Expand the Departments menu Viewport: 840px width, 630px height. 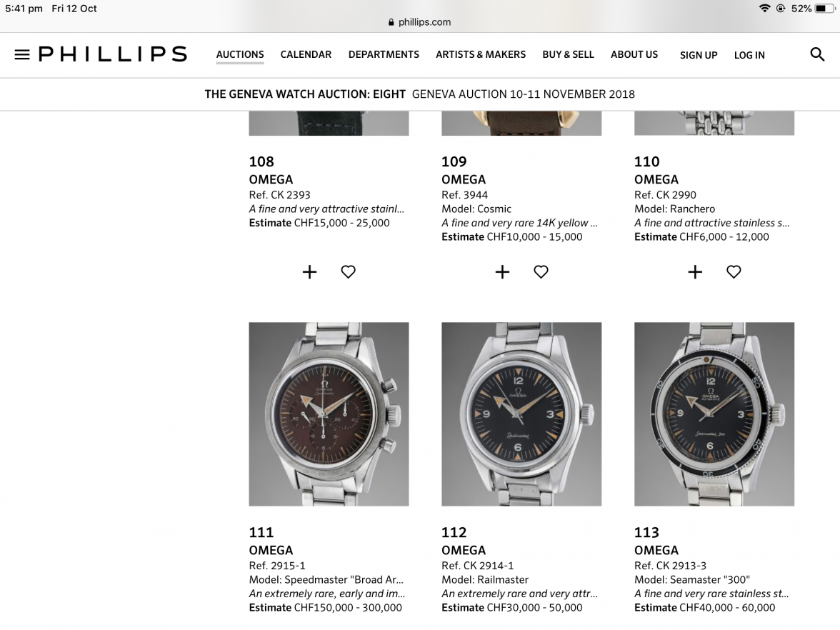click(384, 54)
